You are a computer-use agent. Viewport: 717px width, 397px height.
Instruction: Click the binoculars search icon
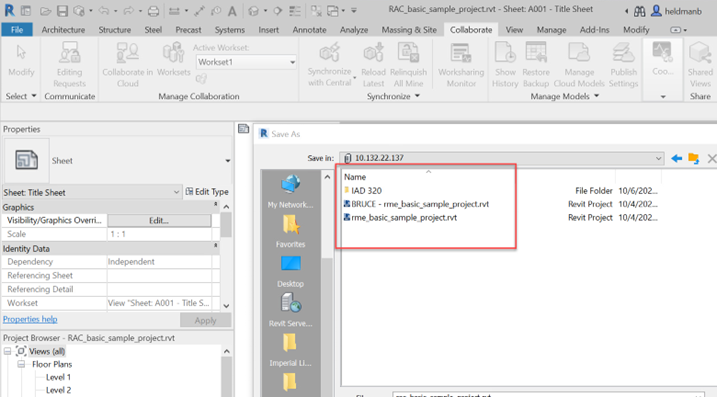tap(640, 11)
